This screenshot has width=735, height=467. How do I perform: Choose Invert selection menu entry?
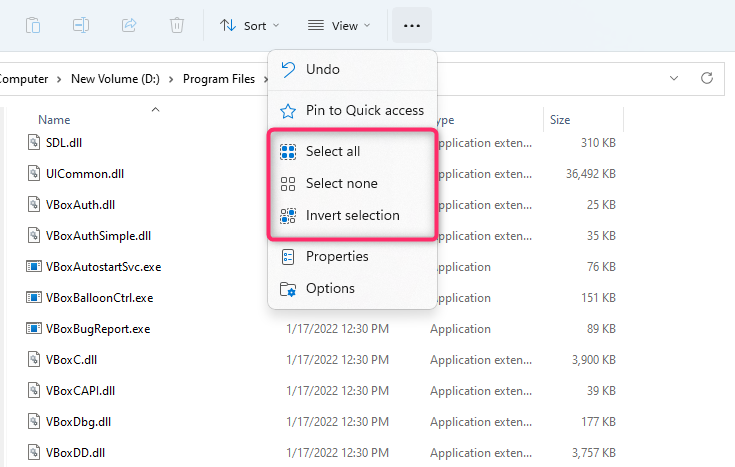(x=352, y=215)
